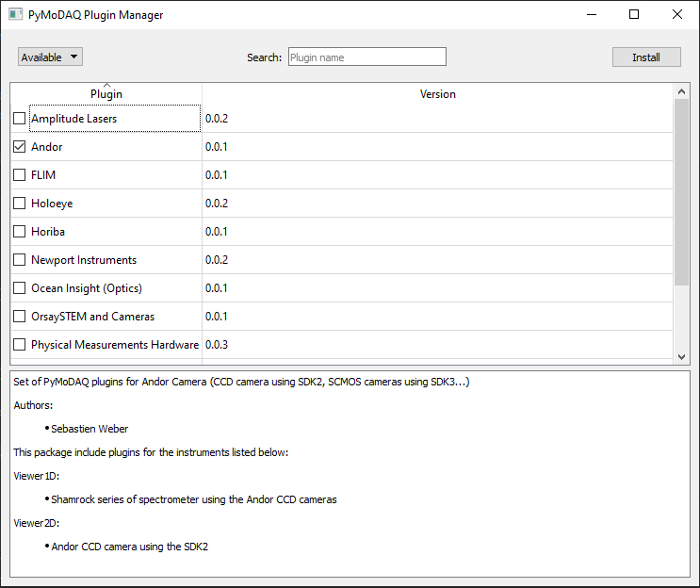Click Ocean Insight version 0.0.1 cell
Image resolution: width=700 pixels, height=588 pixels.
(437, 288)
